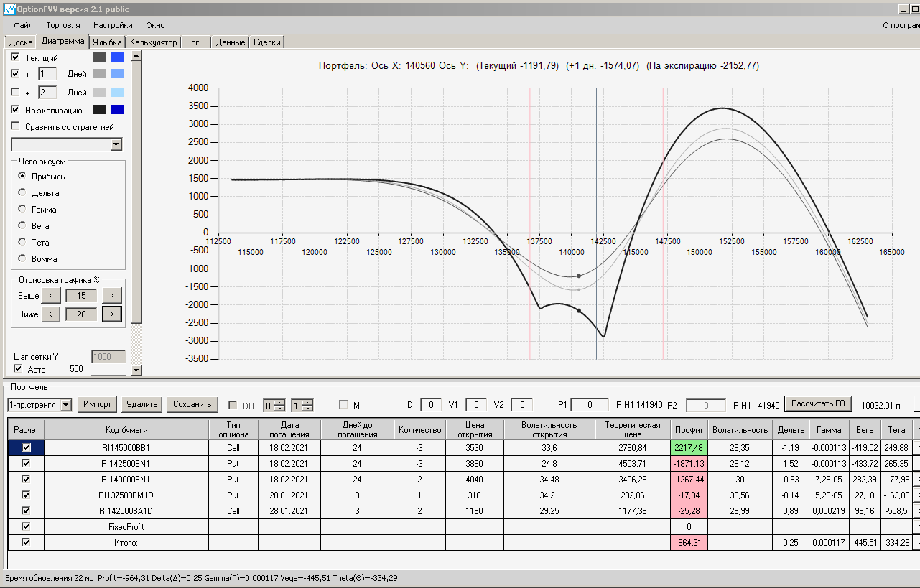The image size is (920, 588).
Task: Click the spinner arrows of the DH field showing 0
Action: coord(279,405)
